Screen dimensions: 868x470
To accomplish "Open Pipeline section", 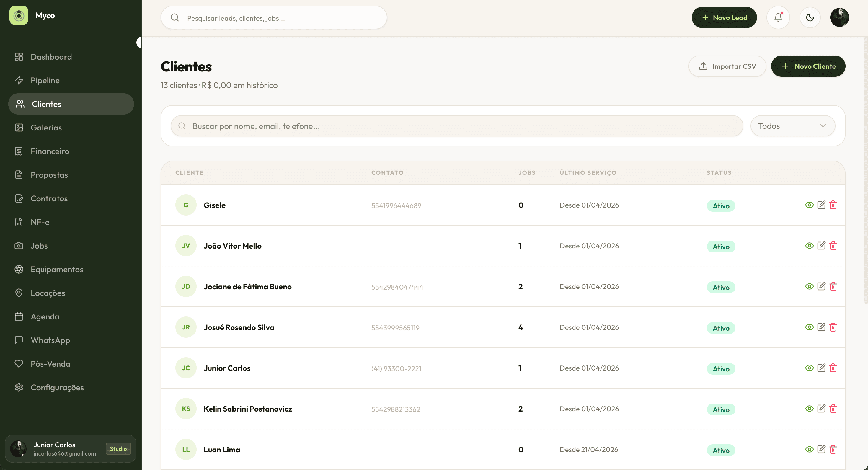I will pos(71,80).
